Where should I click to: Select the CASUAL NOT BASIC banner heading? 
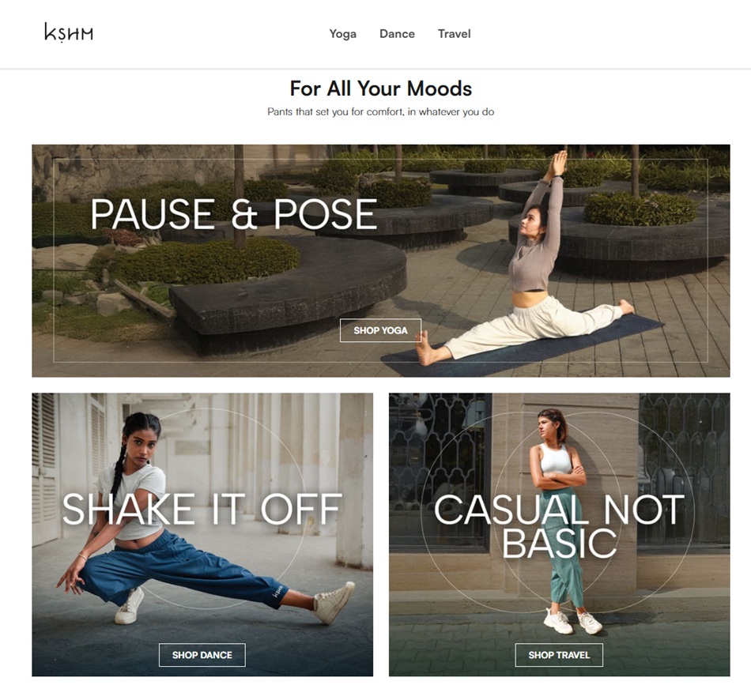tap(559, 526)
